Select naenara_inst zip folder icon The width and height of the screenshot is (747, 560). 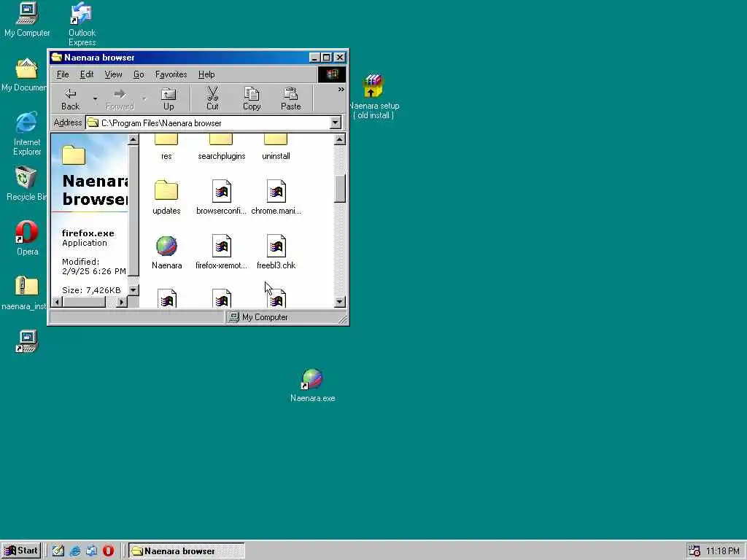point(25,293)
